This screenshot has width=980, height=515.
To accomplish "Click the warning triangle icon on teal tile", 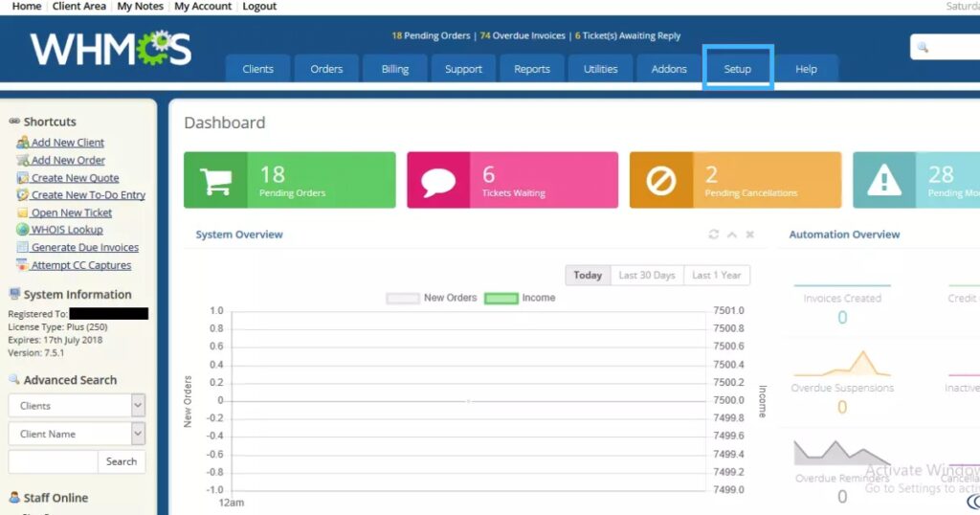I will [883, 181].
